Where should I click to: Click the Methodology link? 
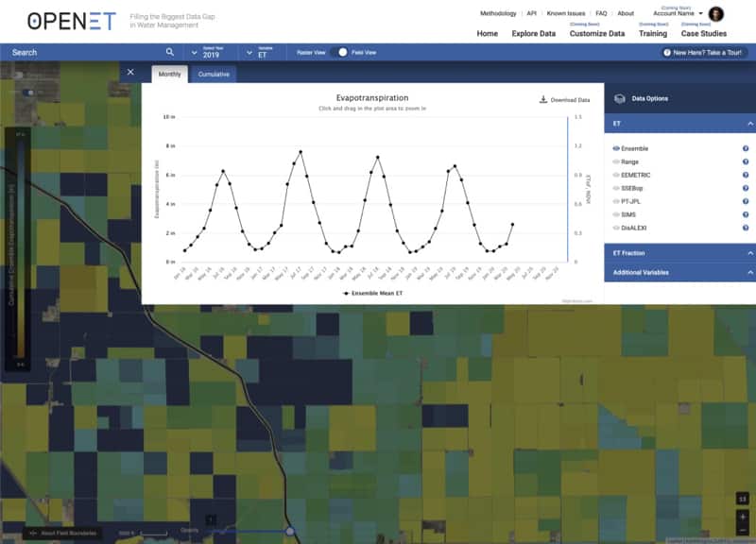click(498, 14)
